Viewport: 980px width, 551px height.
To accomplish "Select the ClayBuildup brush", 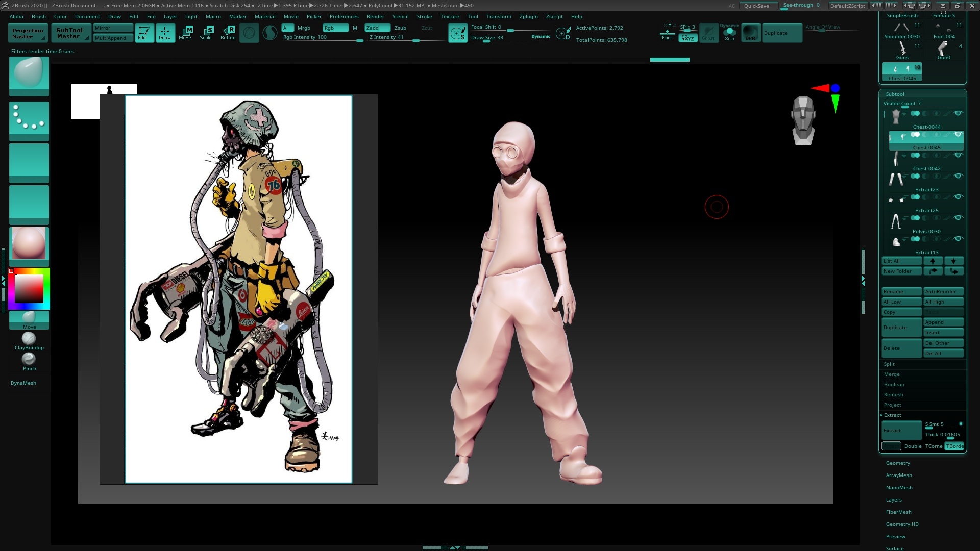I will (x=29, y=341).
